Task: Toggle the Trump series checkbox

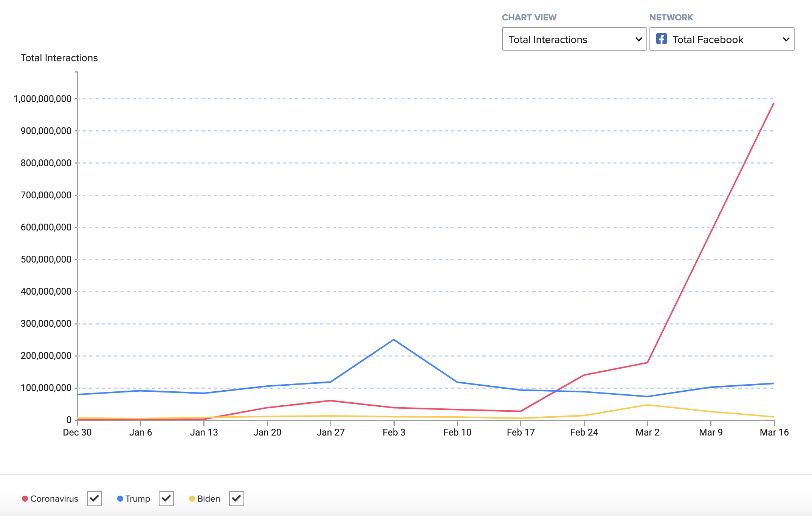Action: [166, 499]
